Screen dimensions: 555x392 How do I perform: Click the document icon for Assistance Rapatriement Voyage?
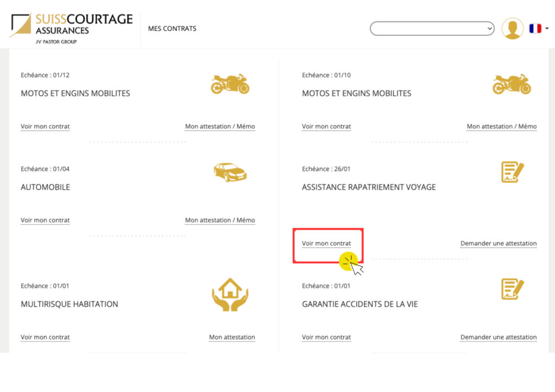coord(512,172)
